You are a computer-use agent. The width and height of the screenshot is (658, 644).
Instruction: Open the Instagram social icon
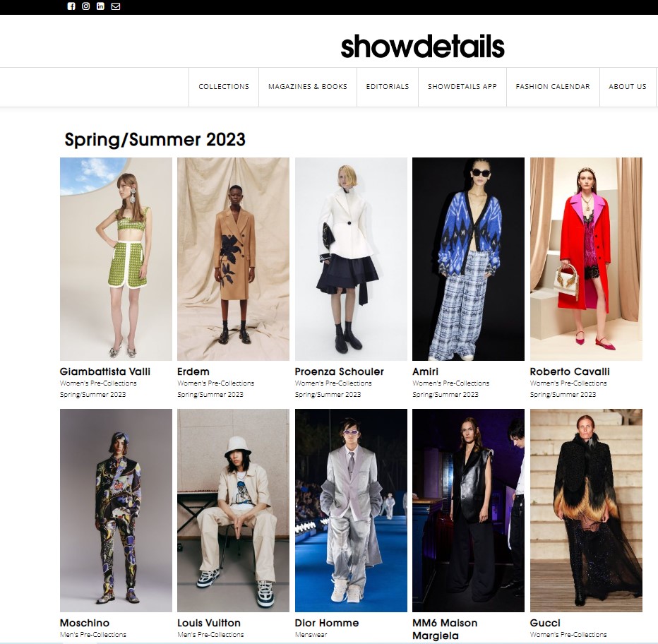[x=85, y=6]
